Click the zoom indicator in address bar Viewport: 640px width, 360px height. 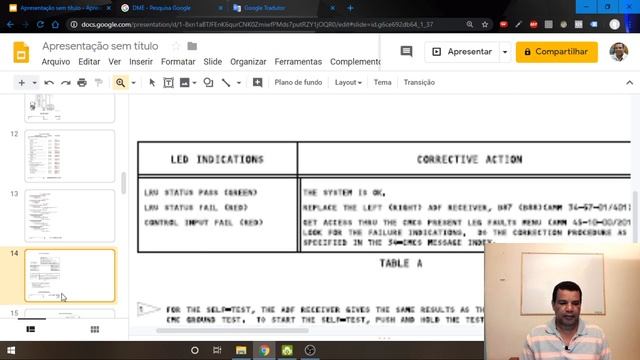tap(470, 24)
